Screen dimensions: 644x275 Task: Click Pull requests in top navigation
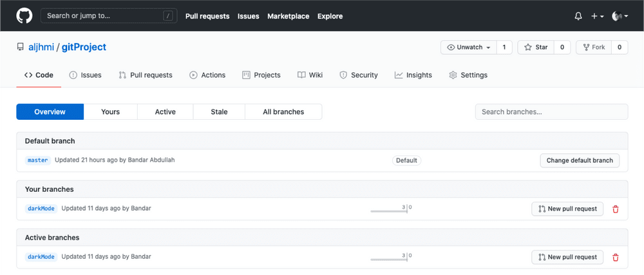[207, 16]
